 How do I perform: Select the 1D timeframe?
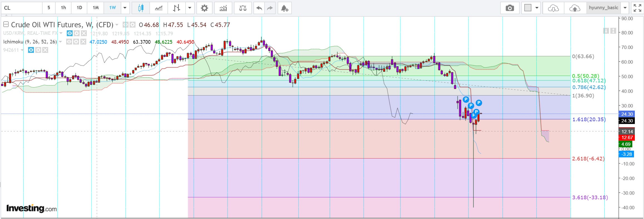79,8
